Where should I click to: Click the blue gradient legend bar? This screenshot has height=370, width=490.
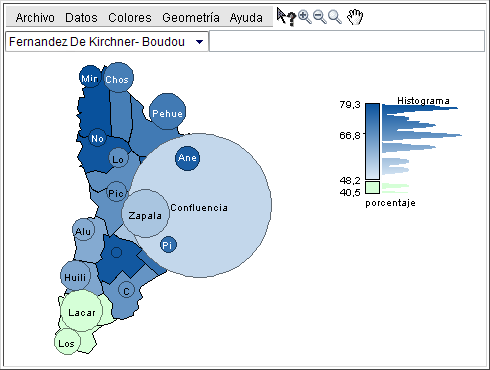pyautogui.click(x=372, y=141)
